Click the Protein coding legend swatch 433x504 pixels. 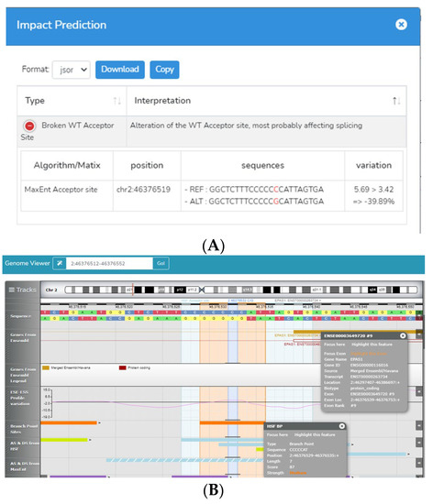click(x=122, y=367)
